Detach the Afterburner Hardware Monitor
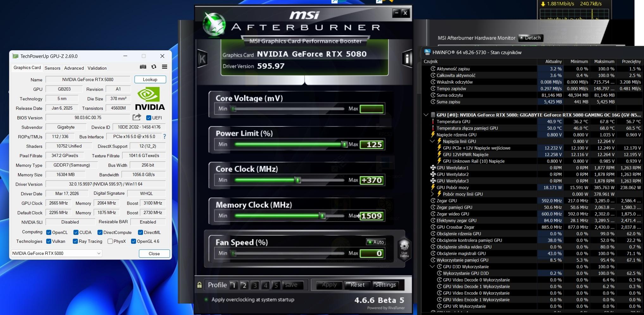The width and height of the screenshot is (644, 315). [x=530, y=38]
